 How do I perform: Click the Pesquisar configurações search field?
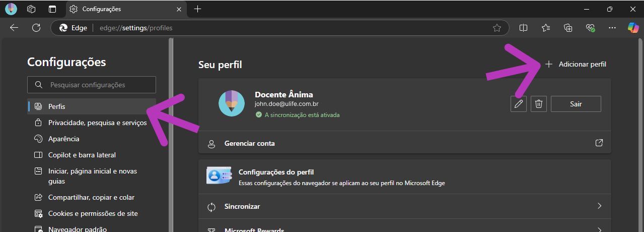92,85
